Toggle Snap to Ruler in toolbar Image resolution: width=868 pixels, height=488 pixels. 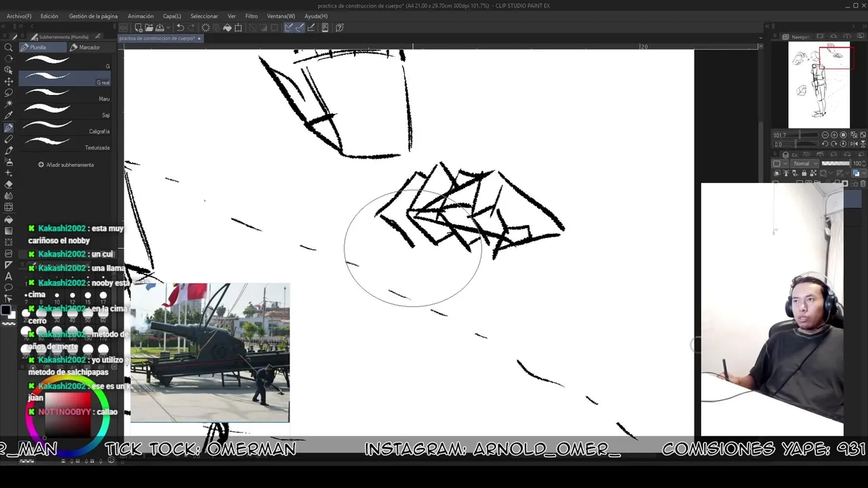click(x=289, y=28)
